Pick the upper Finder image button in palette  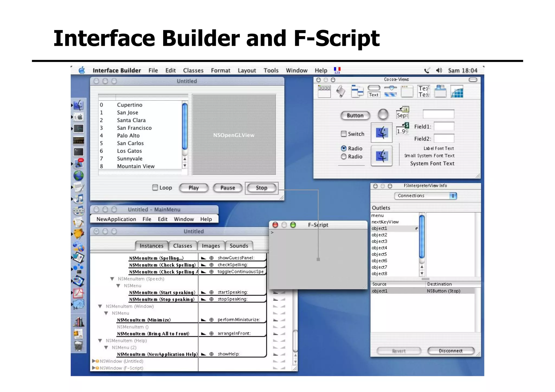click(x=382, y=132)
